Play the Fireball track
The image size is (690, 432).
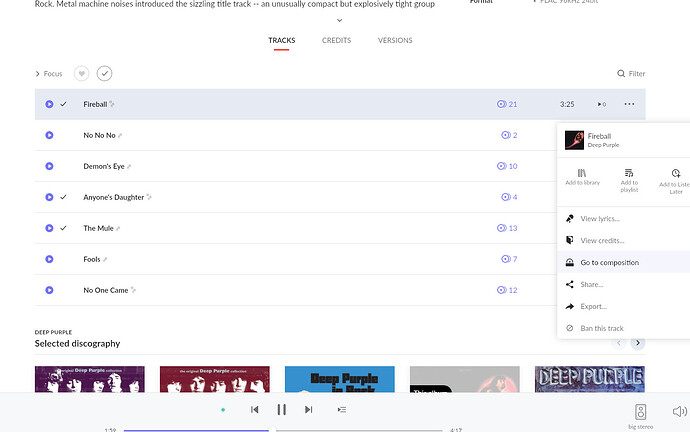[x=49, y=104]
